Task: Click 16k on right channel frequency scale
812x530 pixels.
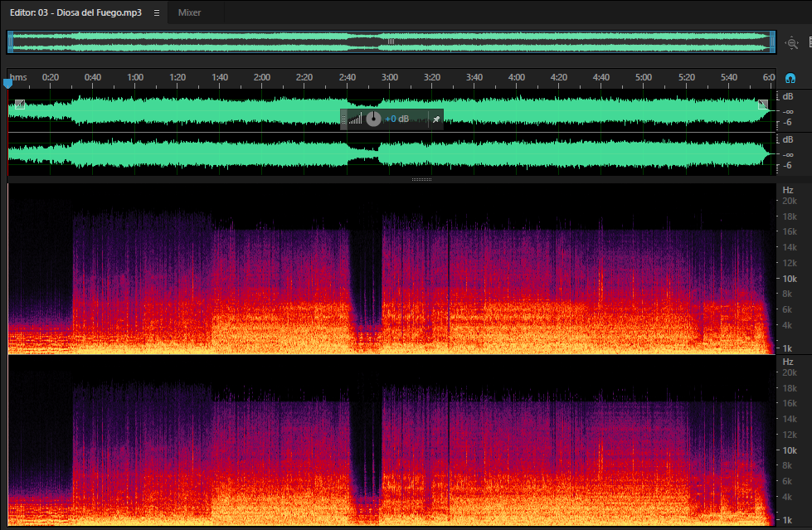Action: pos(790,403)
